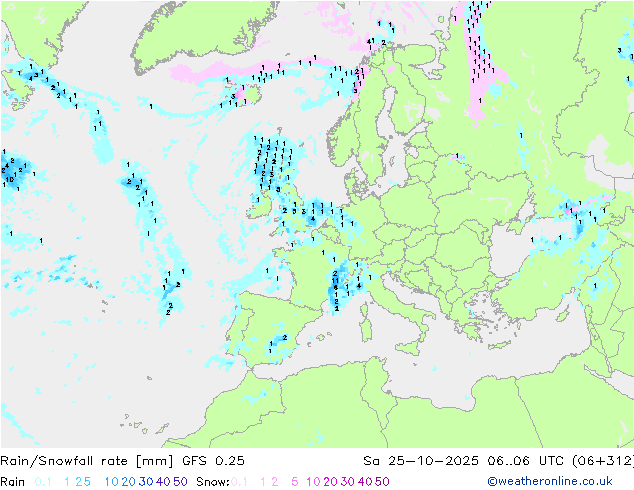Click the rain 20 legend value

coord(129,482)
